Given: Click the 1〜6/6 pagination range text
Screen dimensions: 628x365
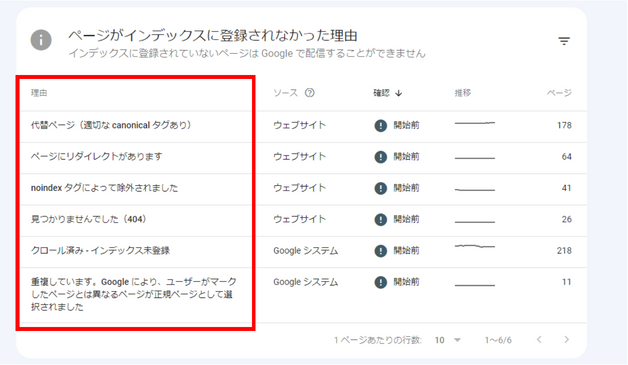Looking at the screenshot, I should click(498, 340).
